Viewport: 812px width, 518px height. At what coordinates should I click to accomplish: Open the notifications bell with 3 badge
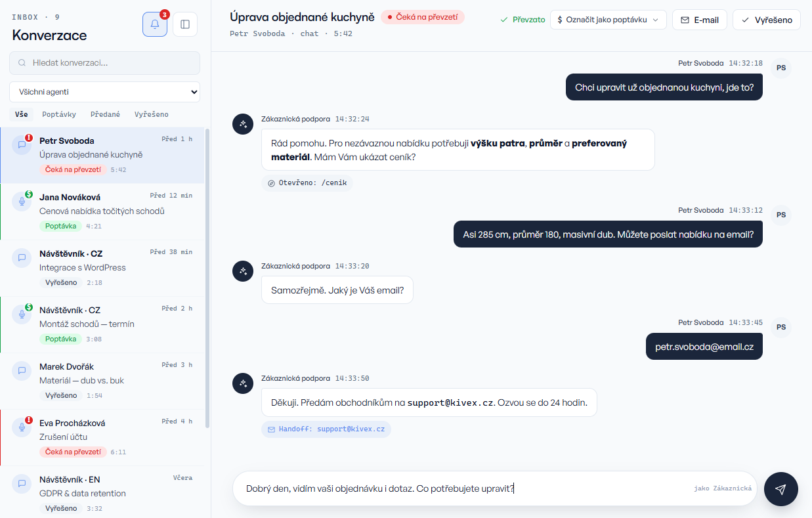coord(155,24)
